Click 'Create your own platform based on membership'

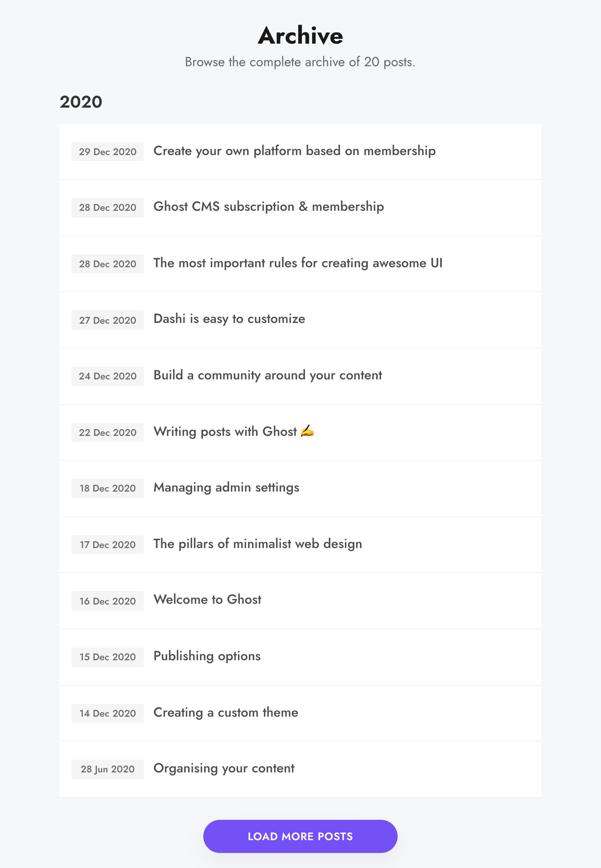click(x=294, y=151)
